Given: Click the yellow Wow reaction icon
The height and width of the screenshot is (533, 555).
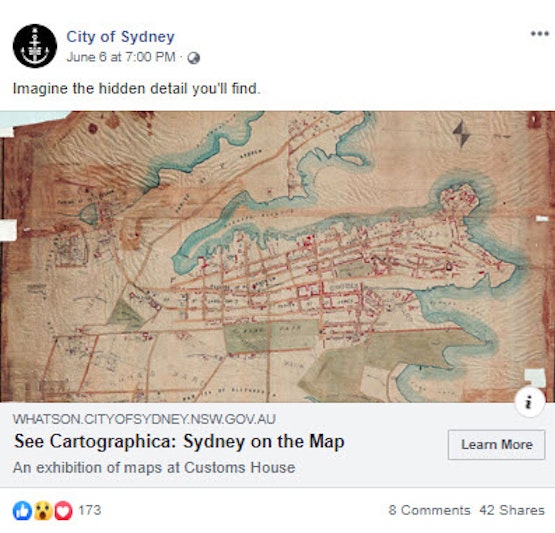Looking at the screenshot, I should click(43, 511).
